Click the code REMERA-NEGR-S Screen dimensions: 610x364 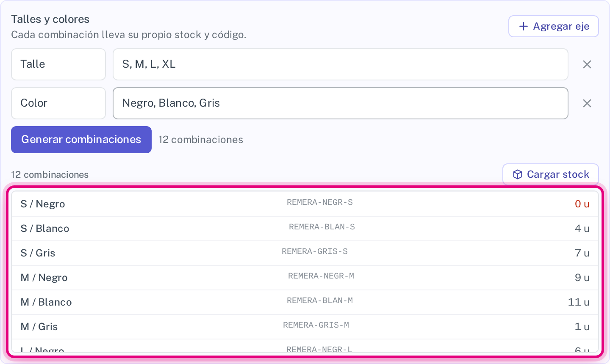[320, 202]
